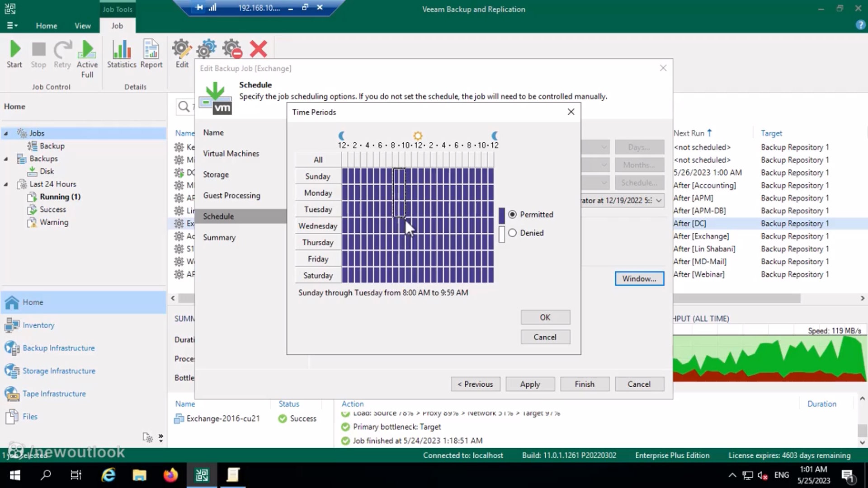Click the All days header button
The width and height of the screenshot is (868, 488).
pos(318,160)
